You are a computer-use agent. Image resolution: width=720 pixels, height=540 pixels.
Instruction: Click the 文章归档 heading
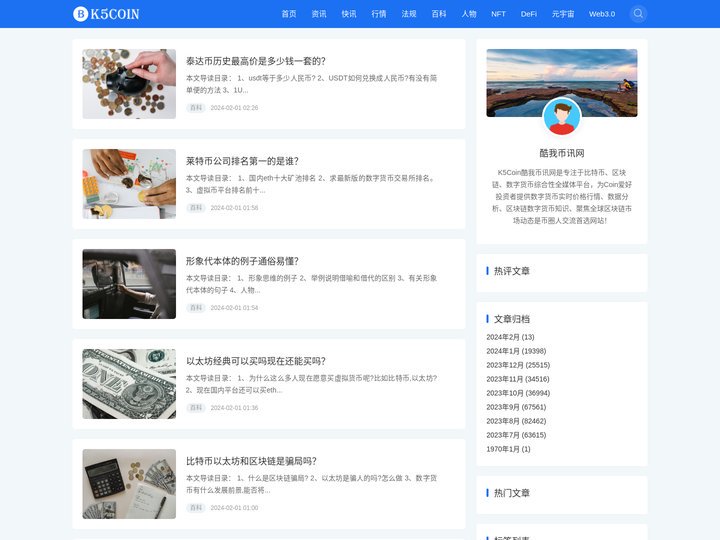[512, 319]
